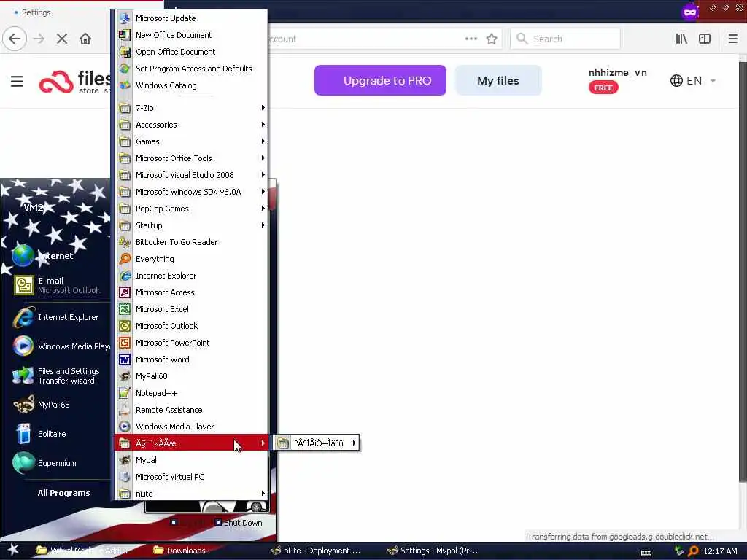The image size is (747, 560).
Task: Toggle the browser sidebar icon
Action: tap(705, 39)
